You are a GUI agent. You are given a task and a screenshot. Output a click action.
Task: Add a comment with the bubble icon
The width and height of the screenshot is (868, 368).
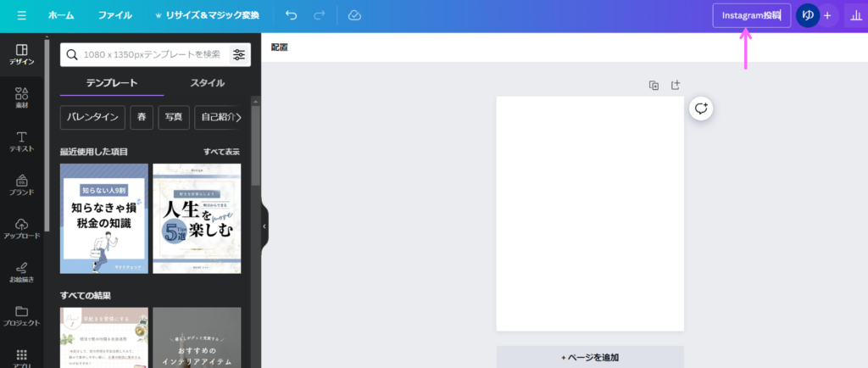point(701,109)
